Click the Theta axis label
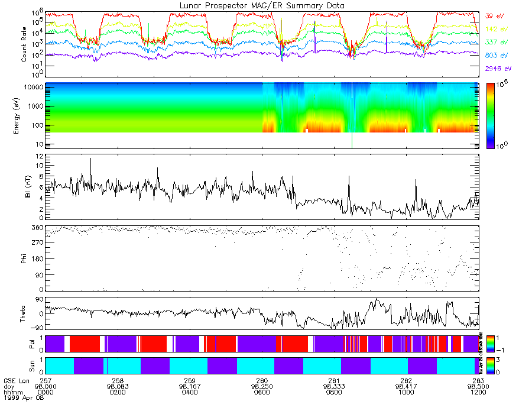532x414 pixels. [x=22, y=313]
